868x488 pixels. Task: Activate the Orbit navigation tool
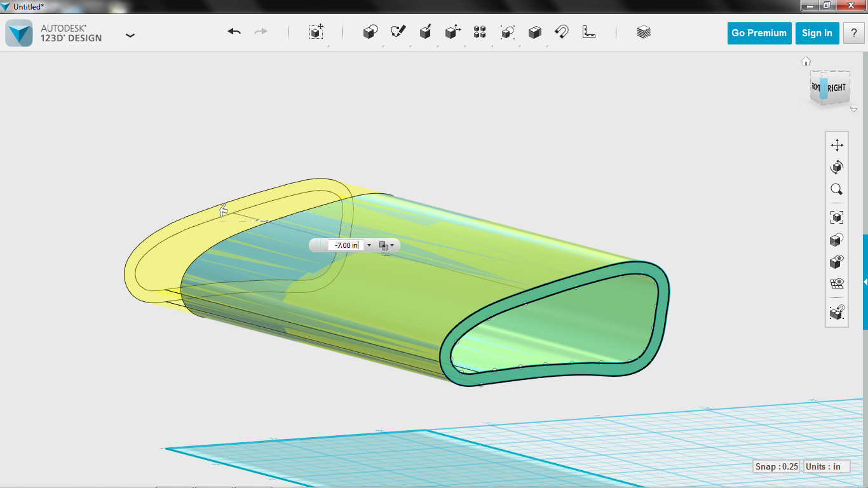click(x=837, y=167)
